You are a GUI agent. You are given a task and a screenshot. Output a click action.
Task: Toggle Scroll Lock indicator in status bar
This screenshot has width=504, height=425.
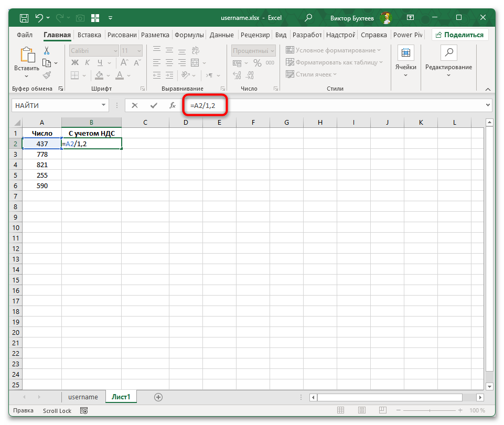click(57, 411)
